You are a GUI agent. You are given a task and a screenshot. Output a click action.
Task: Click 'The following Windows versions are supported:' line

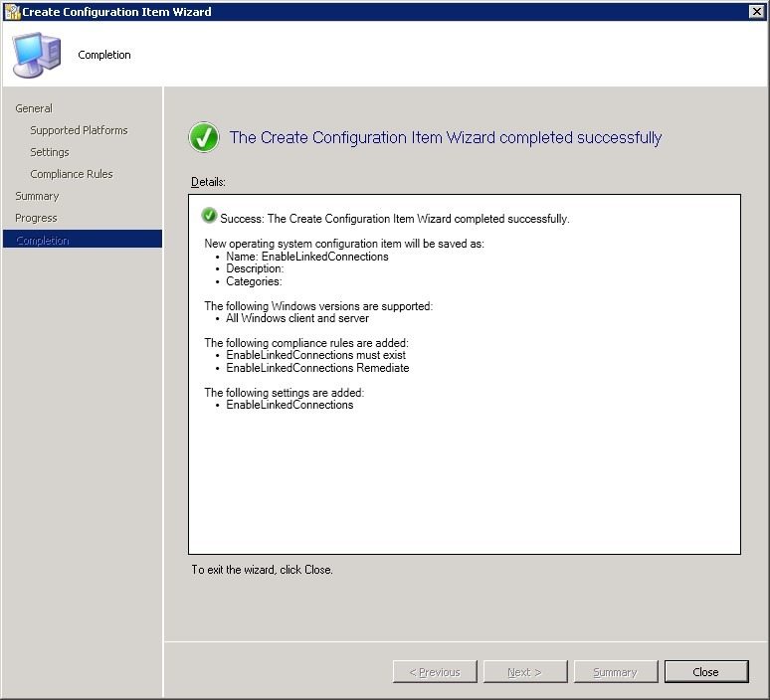(x=318, y=306)
